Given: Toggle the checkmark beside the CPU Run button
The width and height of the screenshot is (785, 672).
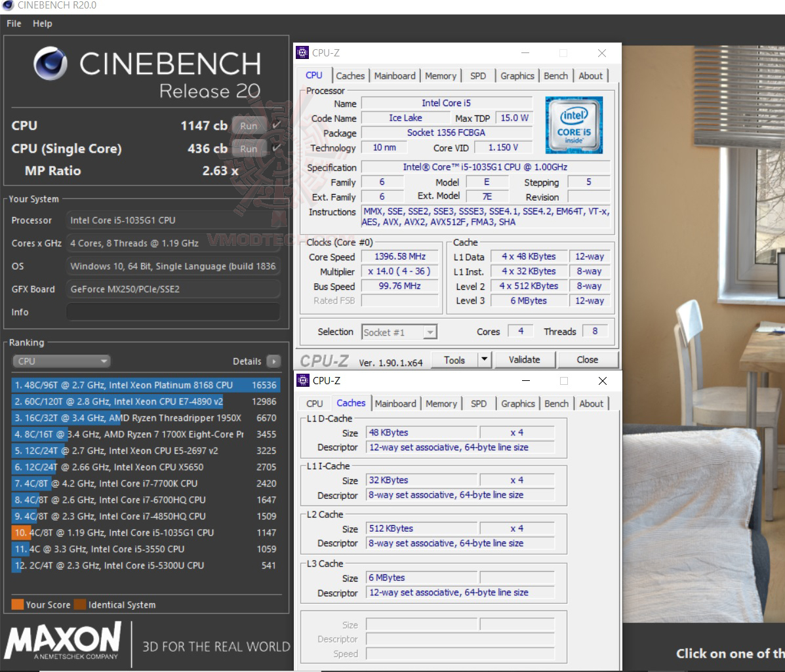Looking at the screenshot, I should click(x=276, y=125).
